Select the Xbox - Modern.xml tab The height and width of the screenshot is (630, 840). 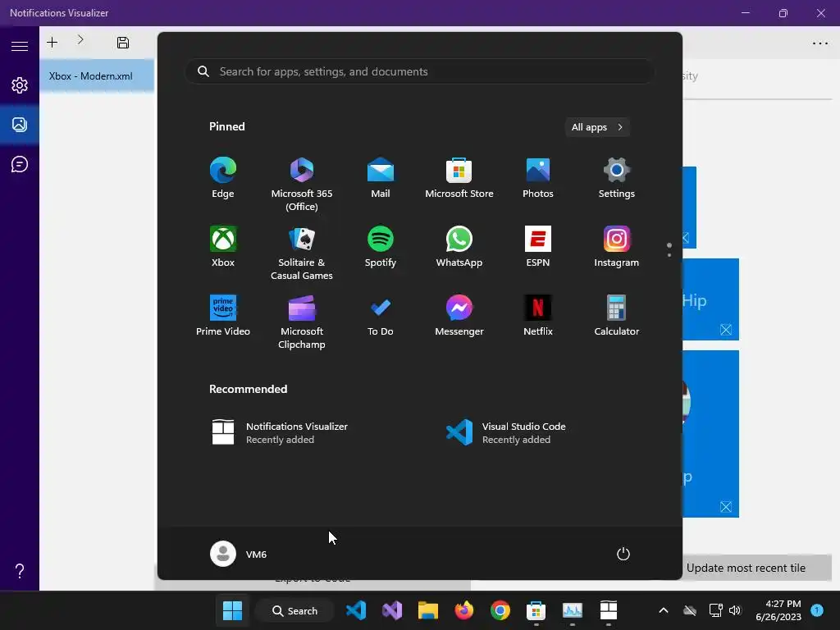click(x=97, y=75)
